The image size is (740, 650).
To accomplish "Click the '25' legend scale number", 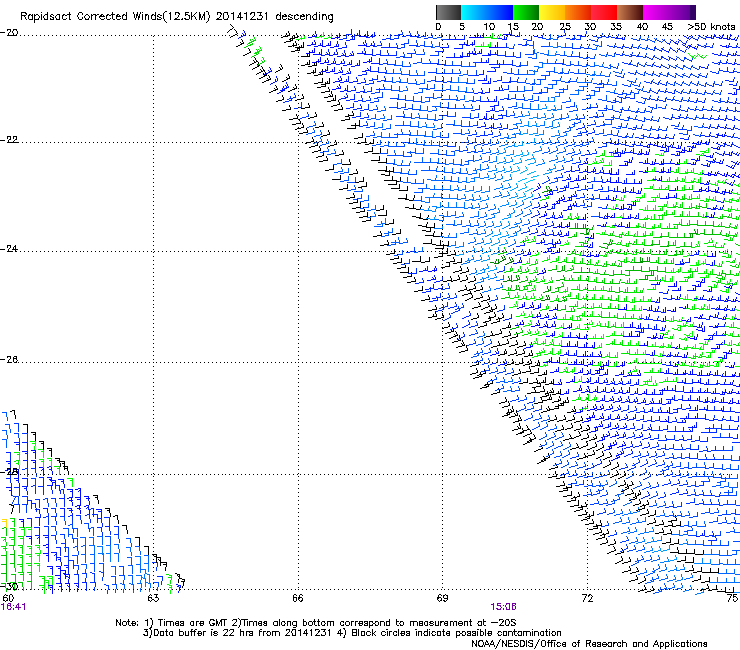I will (x=565, y=27).
